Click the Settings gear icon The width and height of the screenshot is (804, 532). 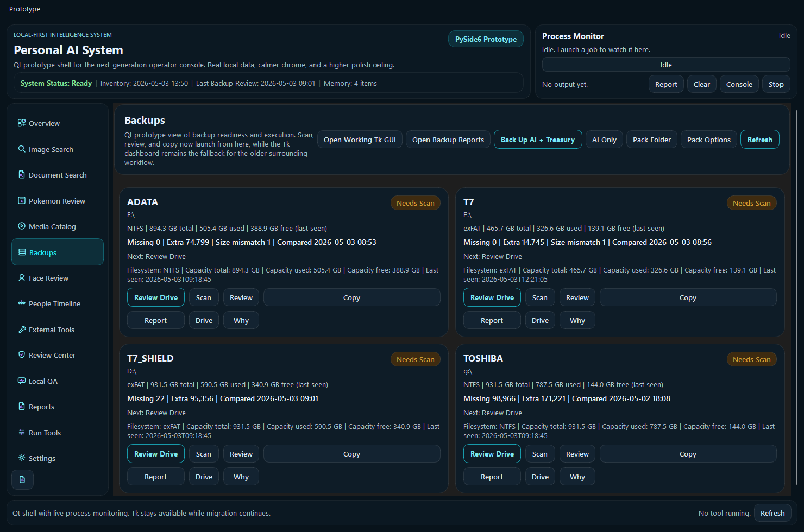coord(22,458)
